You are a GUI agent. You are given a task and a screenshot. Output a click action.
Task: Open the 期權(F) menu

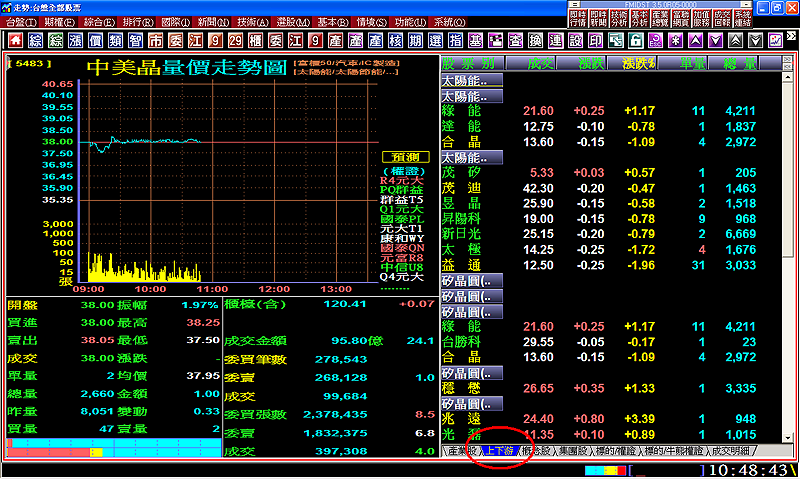coord(60,22)
